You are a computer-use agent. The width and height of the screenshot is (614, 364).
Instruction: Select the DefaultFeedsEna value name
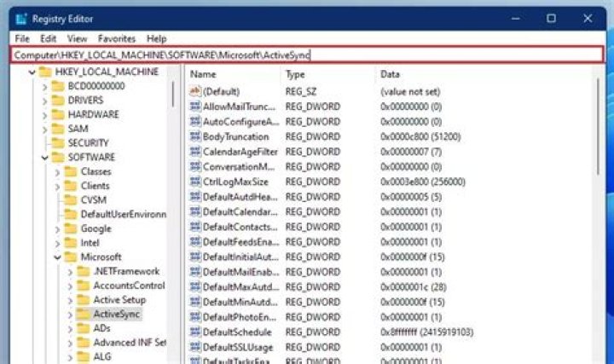pyautogui.click(x=240, y=242)
